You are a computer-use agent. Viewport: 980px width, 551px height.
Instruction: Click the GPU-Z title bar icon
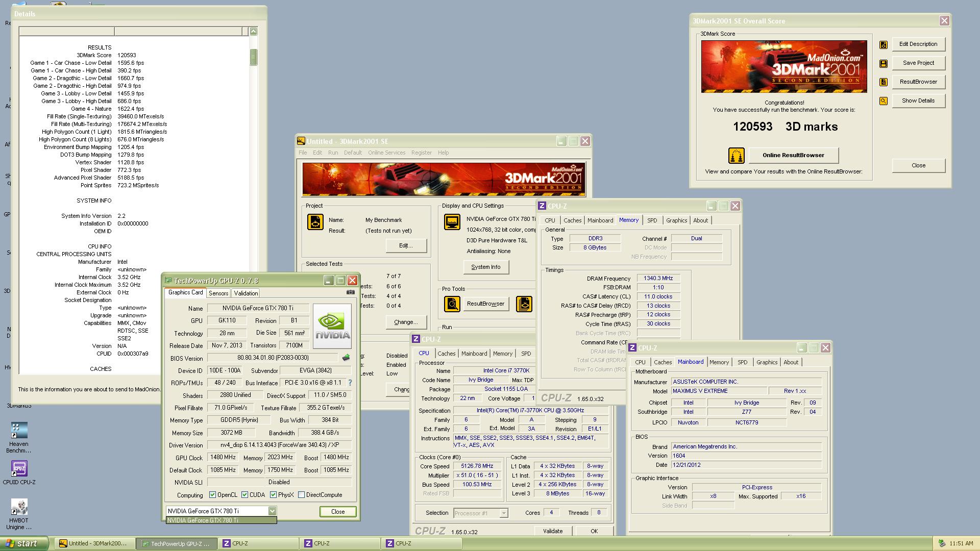tap(168, 281)
